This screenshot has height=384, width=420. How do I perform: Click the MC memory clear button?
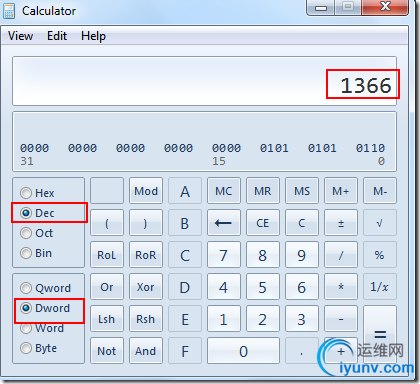(x=223, y=191)
